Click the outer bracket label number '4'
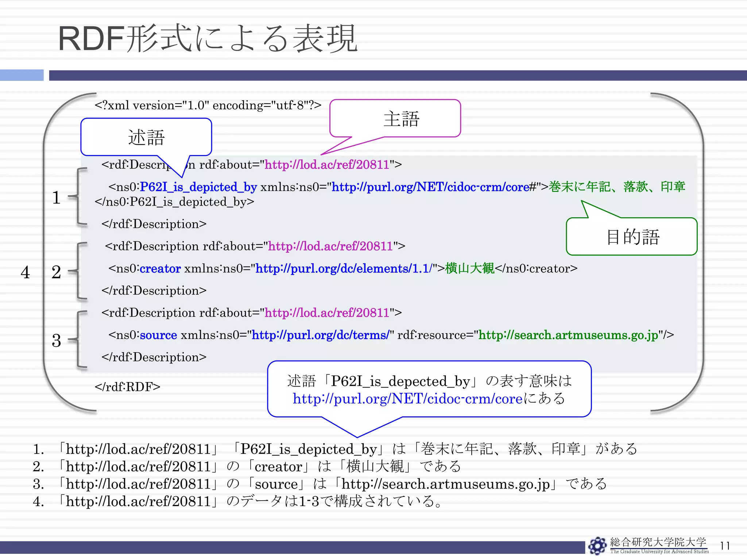 click(x=25, y=272)
